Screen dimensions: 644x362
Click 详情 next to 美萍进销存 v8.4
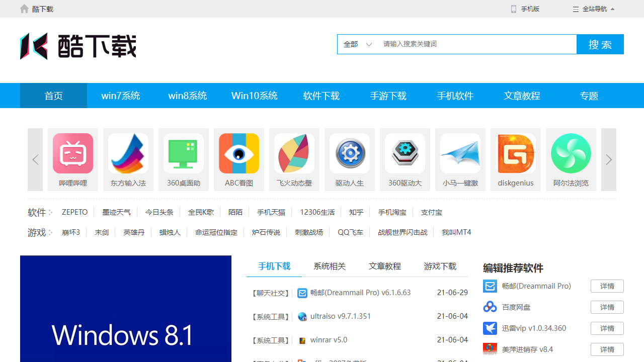click(607, 349)
